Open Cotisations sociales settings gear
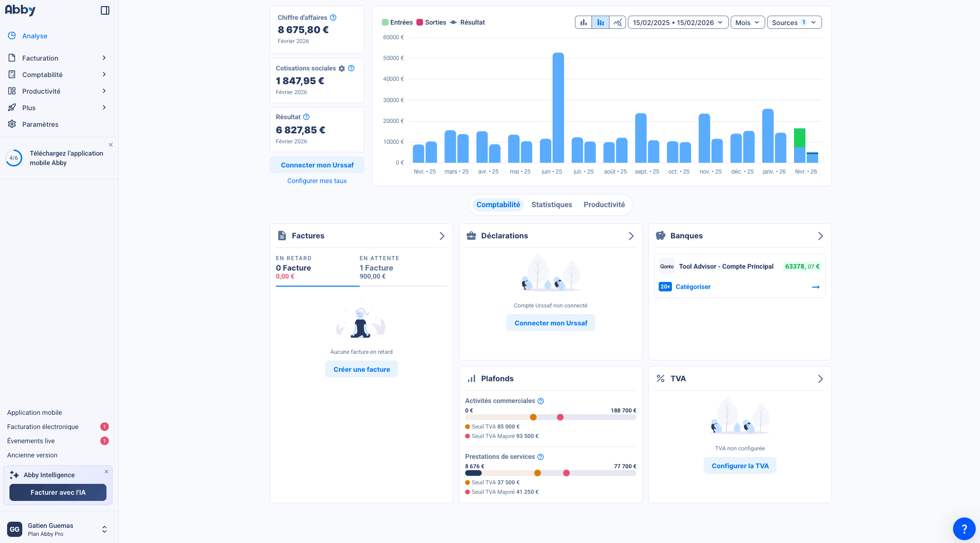 [342, 69]
